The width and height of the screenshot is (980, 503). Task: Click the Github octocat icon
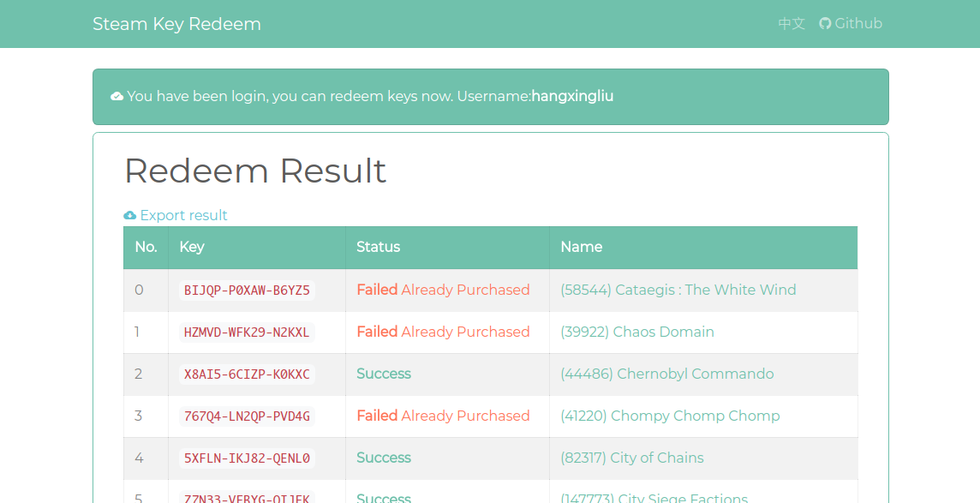pos(825,24)
